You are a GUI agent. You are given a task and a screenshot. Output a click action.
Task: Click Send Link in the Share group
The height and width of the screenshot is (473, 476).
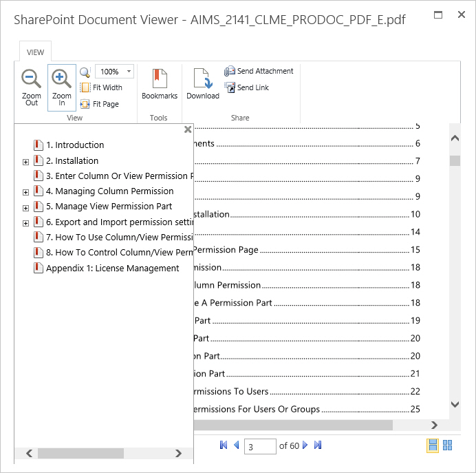[246, 87]
